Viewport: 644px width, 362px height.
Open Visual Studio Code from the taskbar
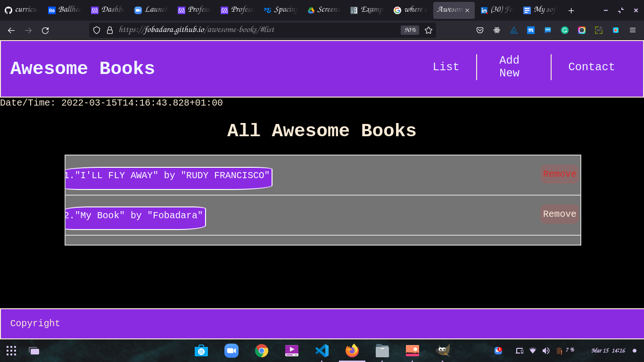(322, 351)
